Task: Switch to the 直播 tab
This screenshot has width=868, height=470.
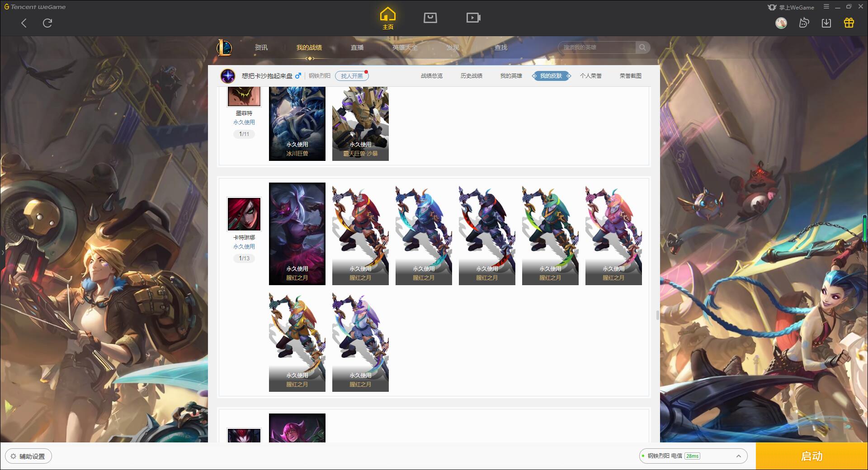Action: [x=357, y=47]
